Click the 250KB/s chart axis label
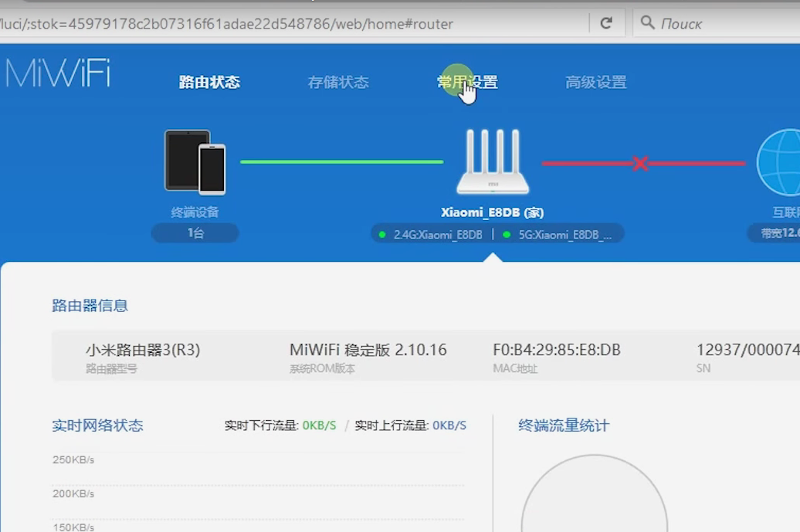This screenshot has height=532, width=800. click(73, 459)
